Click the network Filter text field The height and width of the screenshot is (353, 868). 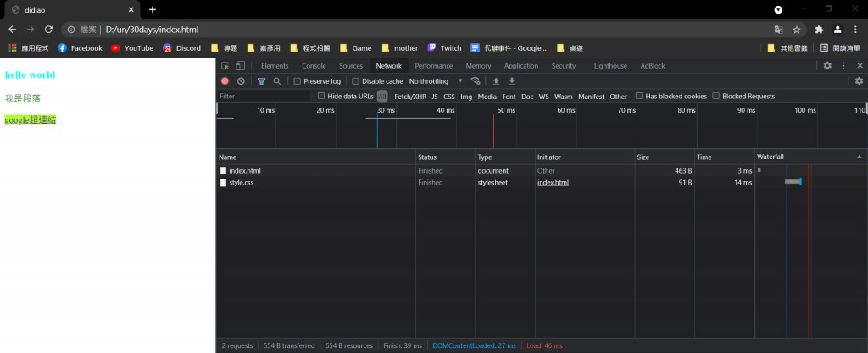264,97
